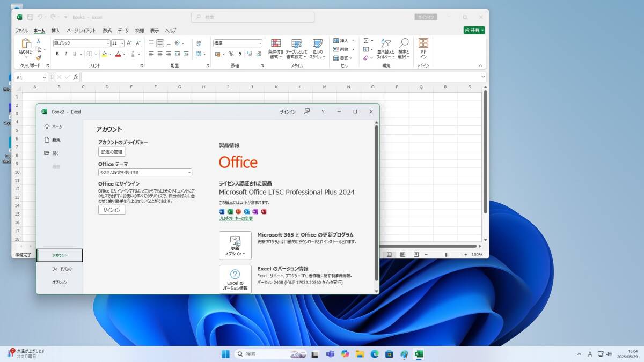644x362 pixels.
Task: Toggle align text right button
Action: 169,54
